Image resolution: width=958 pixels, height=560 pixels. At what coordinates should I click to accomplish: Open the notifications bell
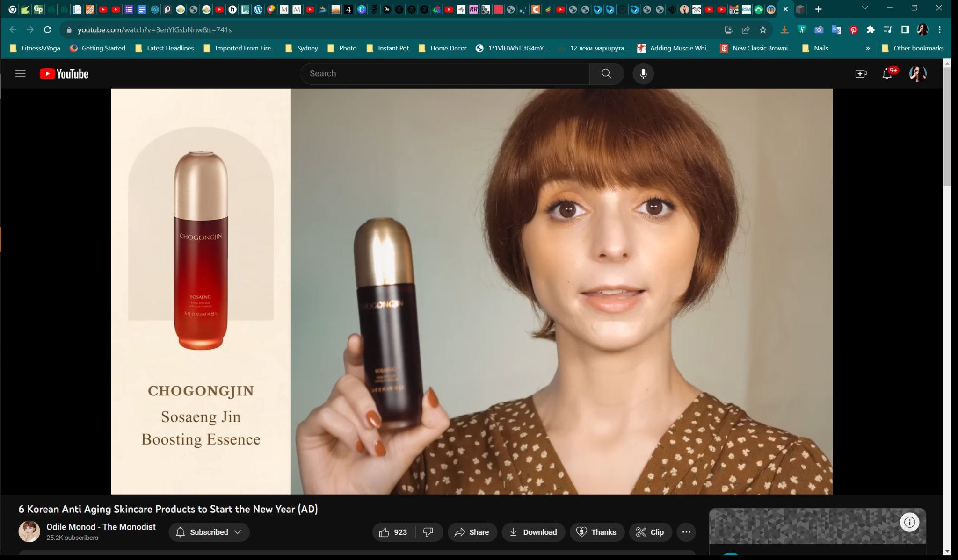click(886, 73)
